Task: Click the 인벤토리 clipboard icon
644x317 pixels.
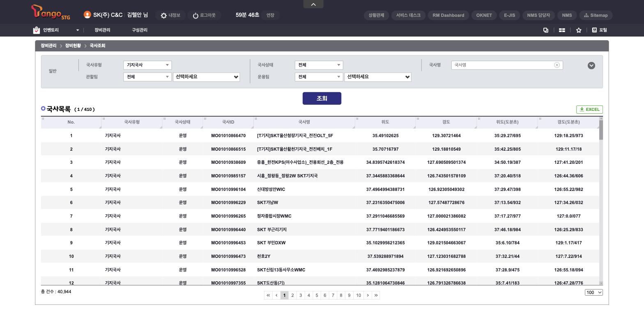Action: pos(37,30)
